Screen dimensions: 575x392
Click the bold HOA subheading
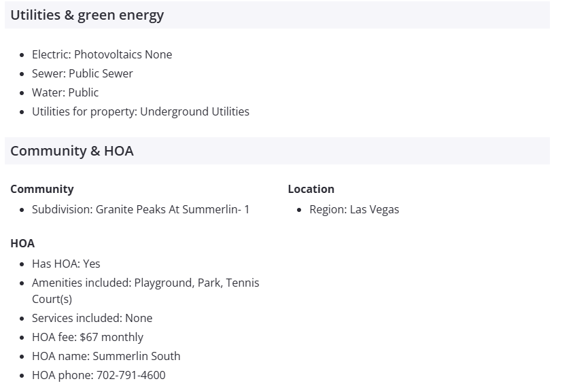(x=22, y=243)
